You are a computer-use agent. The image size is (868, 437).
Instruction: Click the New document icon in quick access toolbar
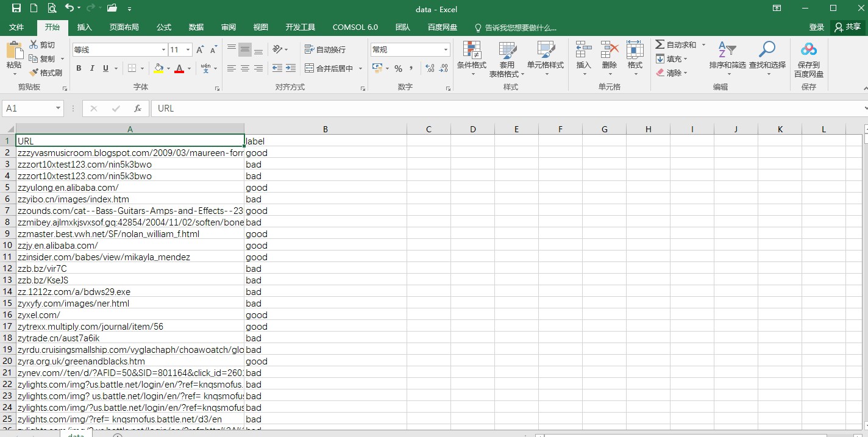(x=34, y=9)
